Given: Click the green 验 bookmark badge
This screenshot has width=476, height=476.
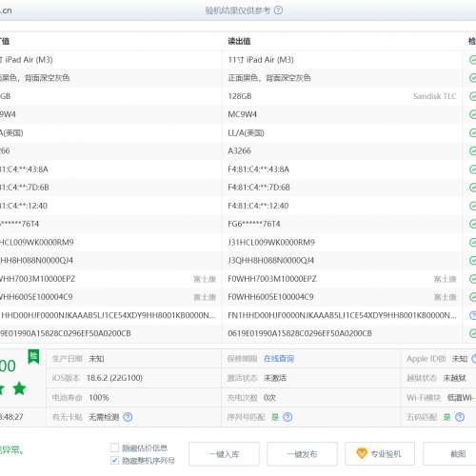Looking at the screenshot, I should click(x=33, y=357).
